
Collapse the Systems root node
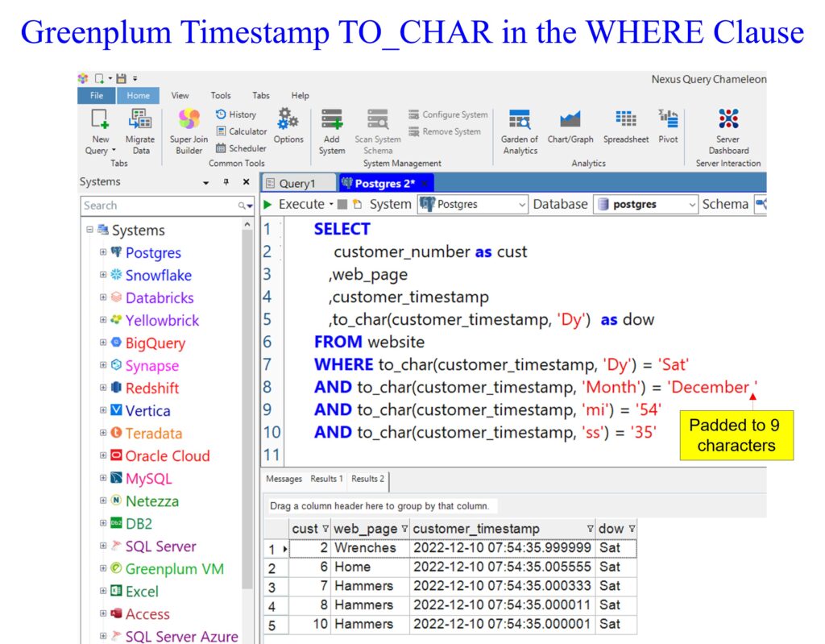click(x=89, y=230)
